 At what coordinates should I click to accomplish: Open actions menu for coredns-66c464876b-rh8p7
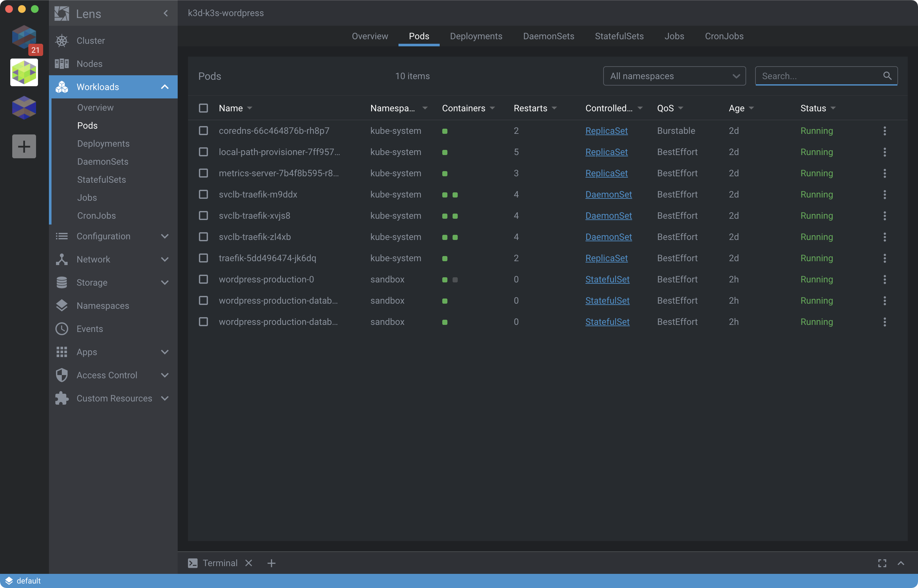pyautogui.click(x=885, y=131)
